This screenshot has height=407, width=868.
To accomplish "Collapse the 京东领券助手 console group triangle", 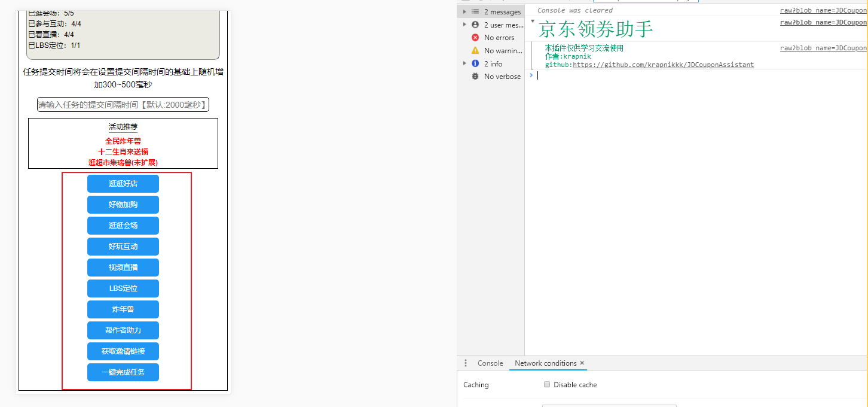I will 533,22.
